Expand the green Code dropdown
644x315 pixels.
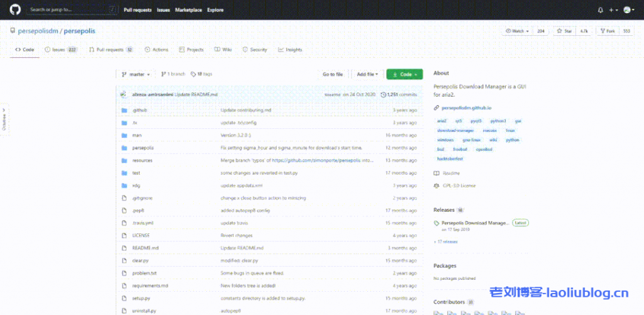coord(404,74)
